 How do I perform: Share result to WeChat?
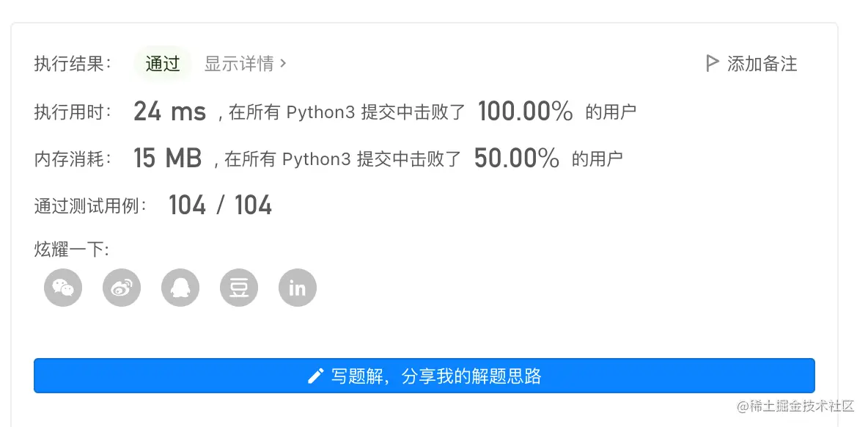(x=63, y=288)
